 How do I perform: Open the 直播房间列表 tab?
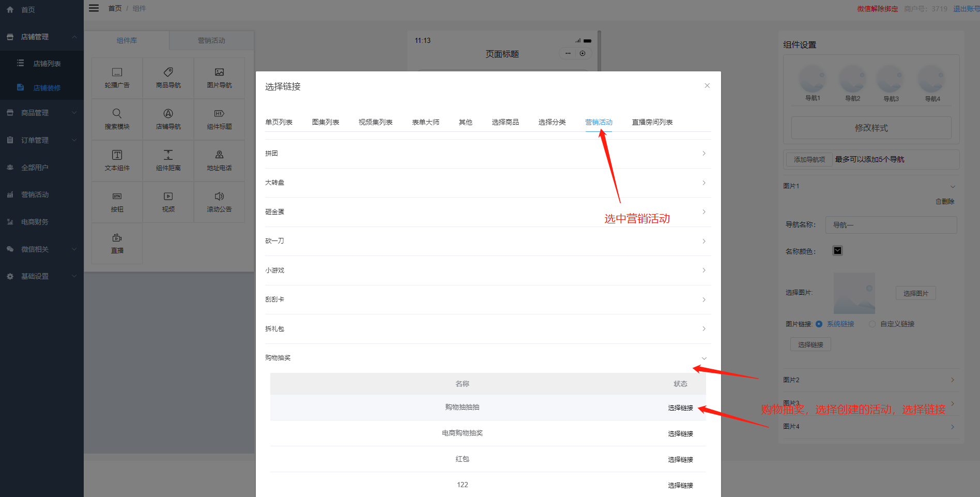pyautogui.click(x=652, y=123)
